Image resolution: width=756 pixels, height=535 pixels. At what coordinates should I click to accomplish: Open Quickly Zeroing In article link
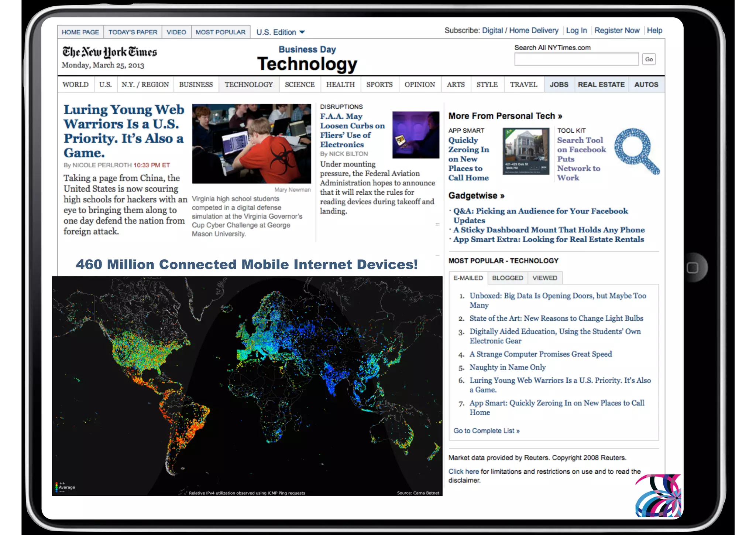469,159
